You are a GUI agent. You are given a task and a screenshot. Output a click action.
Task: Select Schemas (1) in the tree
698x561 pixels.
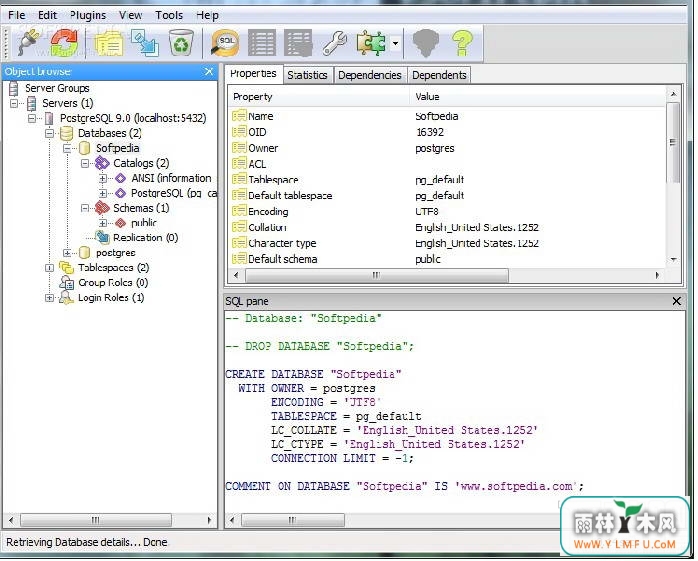coord(141,208)
